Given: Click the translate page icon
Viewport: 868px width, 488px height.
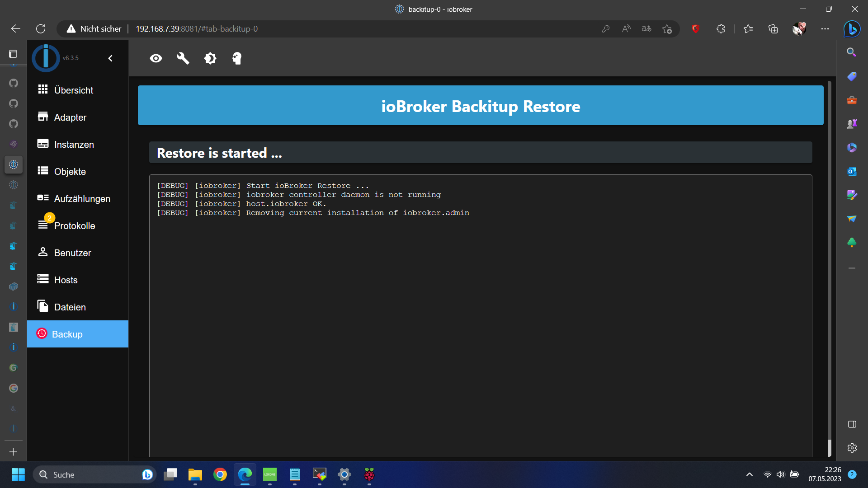Looking at the screenshot, I should (x=646, y=29).
